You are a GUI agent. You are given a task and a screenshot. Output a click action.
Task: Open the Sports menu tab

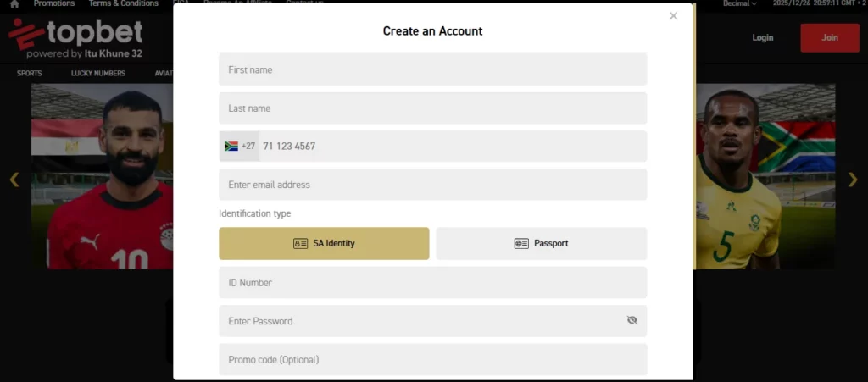(x=29, y=74)
